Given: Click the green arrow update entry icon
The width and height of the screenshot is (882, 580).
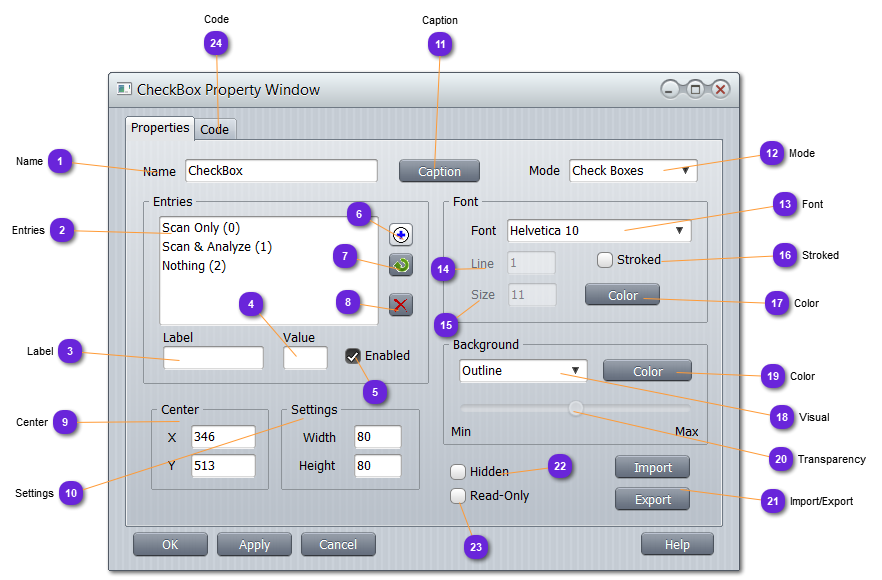Looking at the screenshot, I should pyautogui.click(x=401, y=267).
